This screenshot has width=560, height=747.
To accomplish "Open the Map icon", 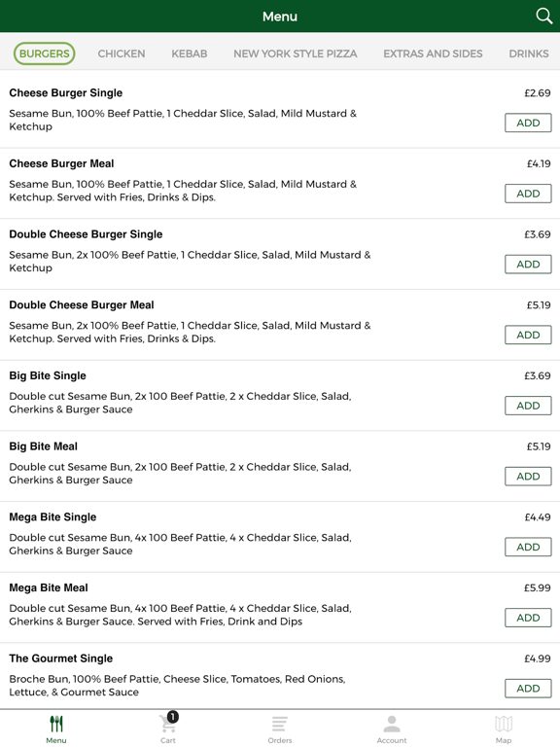I will point(504,724).
